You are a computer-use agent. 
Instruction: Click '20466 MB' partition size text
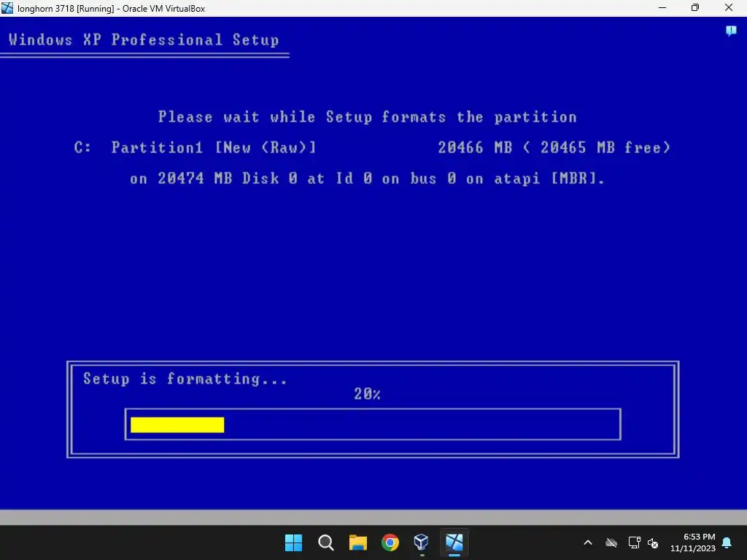(475, 147)
